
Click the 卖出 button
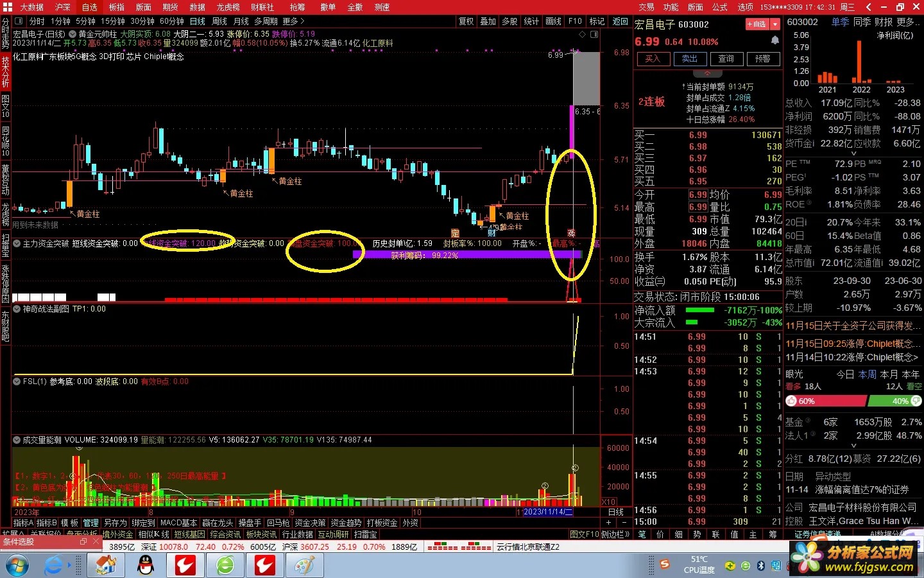[690, 58]
